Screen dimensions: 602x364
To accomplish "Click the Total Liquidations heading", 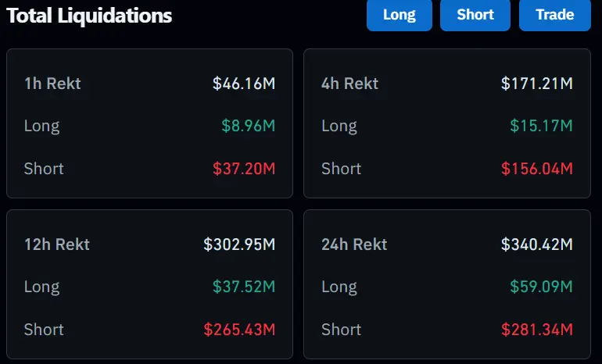I will click(x=89, y=15).
